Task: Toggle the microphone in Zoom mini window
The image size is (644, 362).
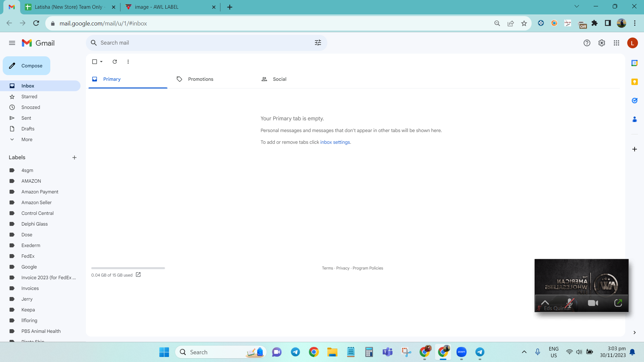Action: pyautogui.click(x=570, y=303)
